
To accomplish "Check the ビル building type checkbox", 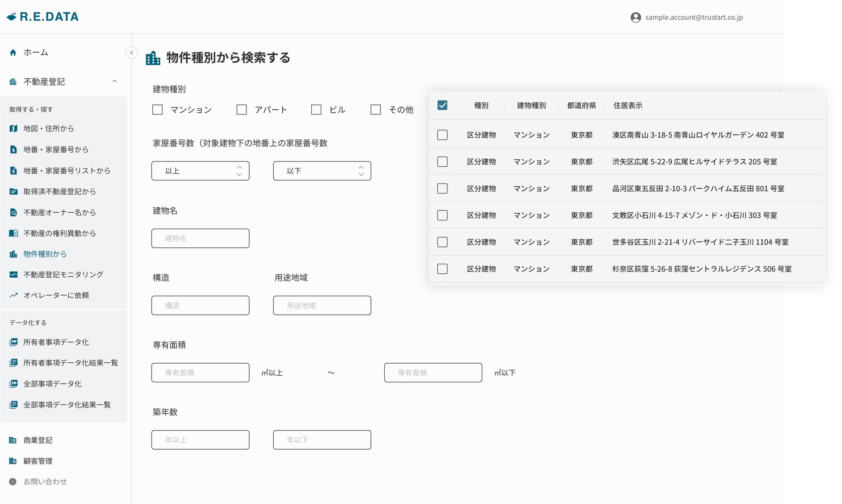I will (317, 110).
